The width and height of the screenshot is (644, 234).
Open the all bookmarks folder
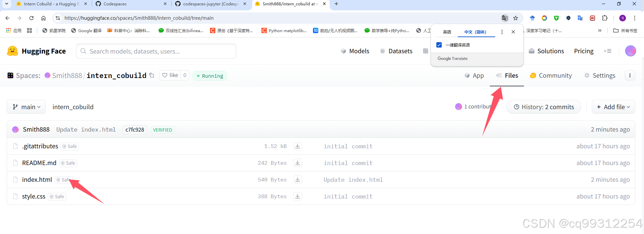pos(625,30)
